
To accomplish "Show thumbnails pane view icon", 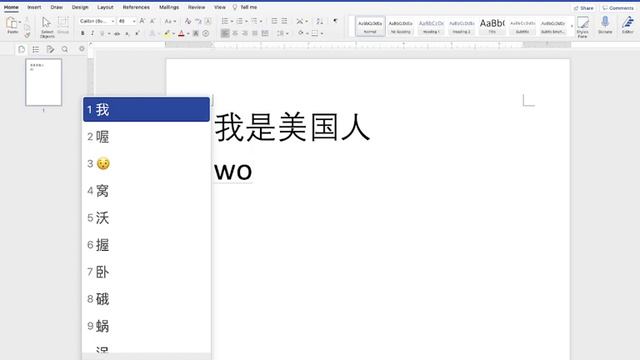I will coord(22,49).
